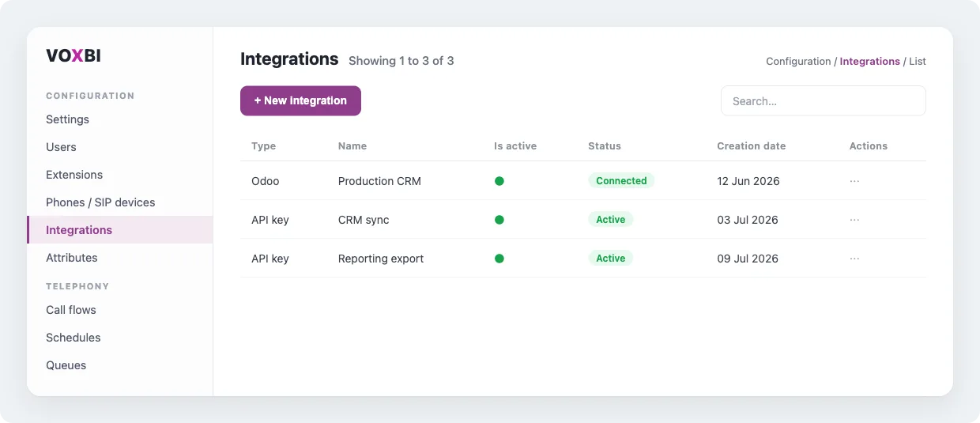
Task: Click Active badge in CRM sync row
Action: tap(611, 220)
